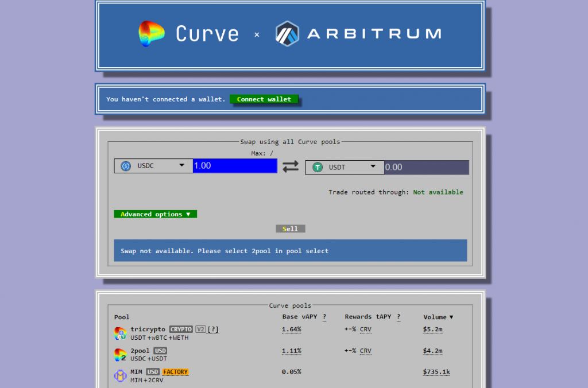Screen dimensions: 588x388
Task: Click the tricrypto pool icon
Action: point(120,333)
